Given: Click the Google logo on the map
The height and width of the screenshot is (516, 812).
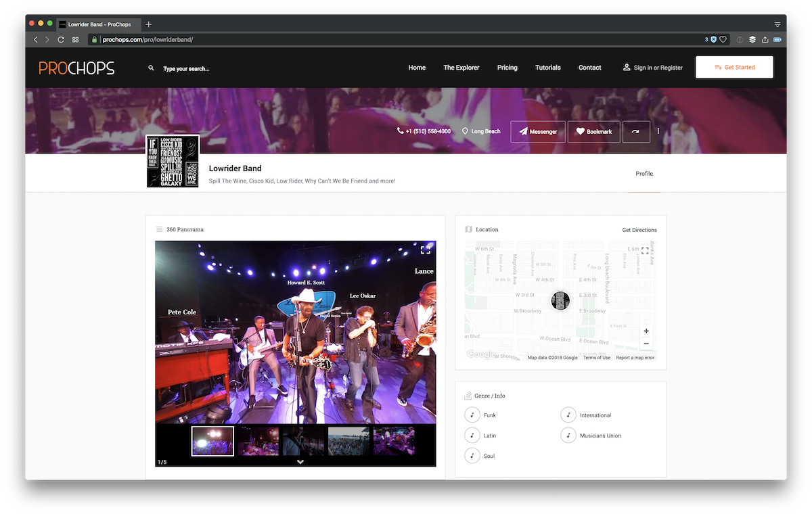Looking at the screenshot, I should point(481,354).
